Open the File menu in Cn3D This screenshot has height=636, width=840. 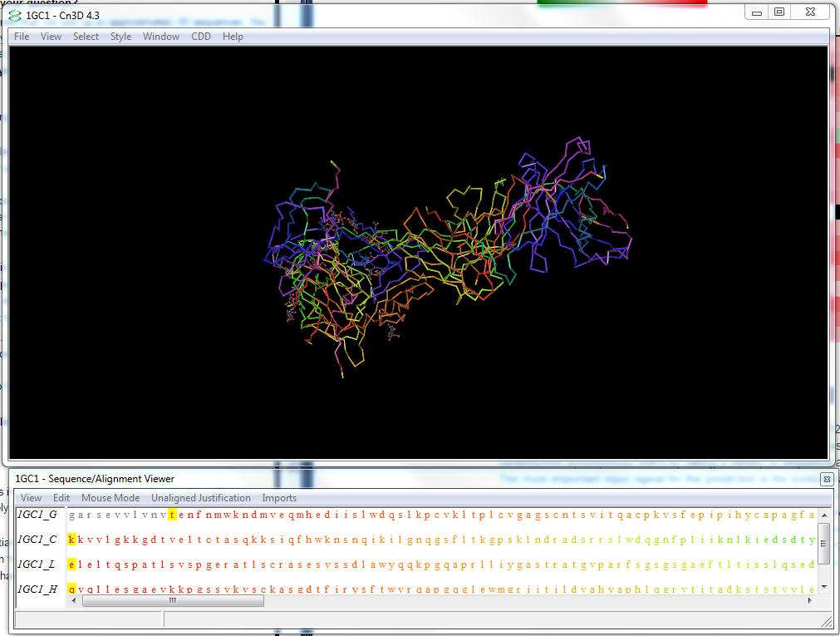tap(22, 37)
